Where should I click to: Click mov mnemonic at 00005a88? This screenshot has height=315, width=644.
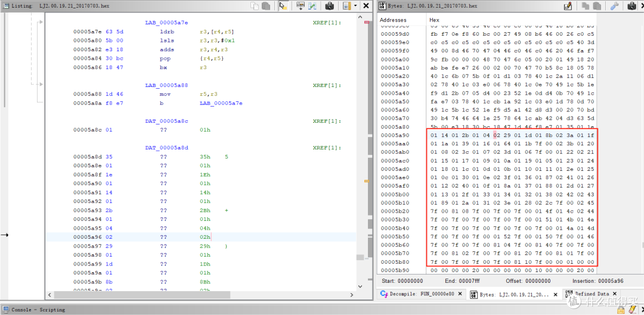click(x=165, y=94)
